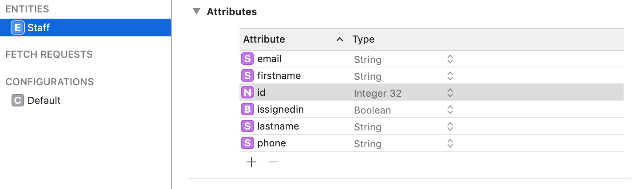The image size is (644, 189).
Task: Click the Type column header
Action: click(x=364, y=39)
